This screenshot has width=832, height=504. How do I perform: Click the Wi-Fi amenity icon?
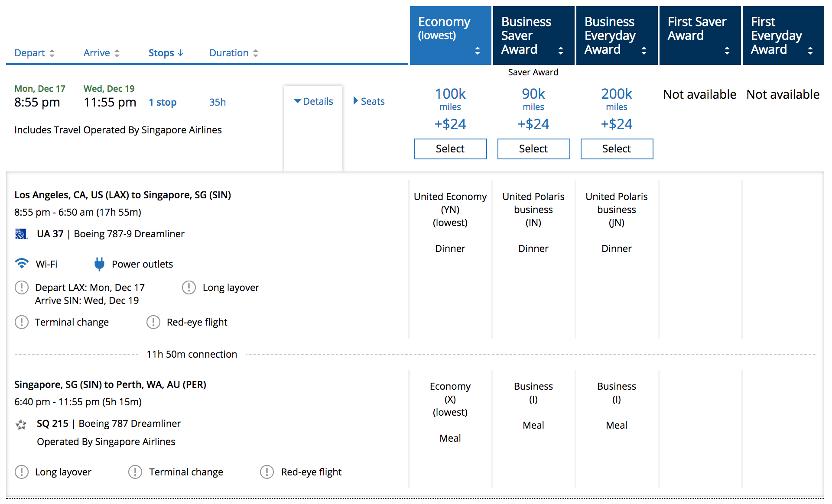pos(22,264)
